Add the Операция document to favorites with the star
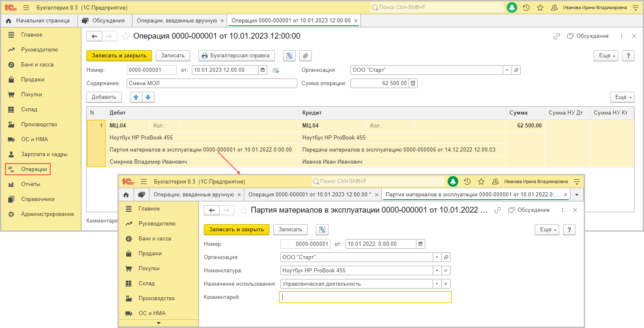 pos(125,37)
